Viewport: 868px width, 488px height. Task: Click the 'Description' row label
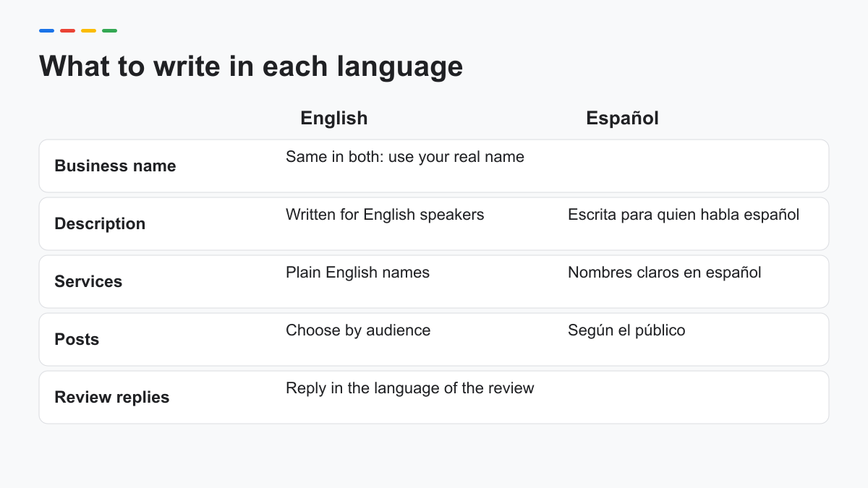pos(100,223)
